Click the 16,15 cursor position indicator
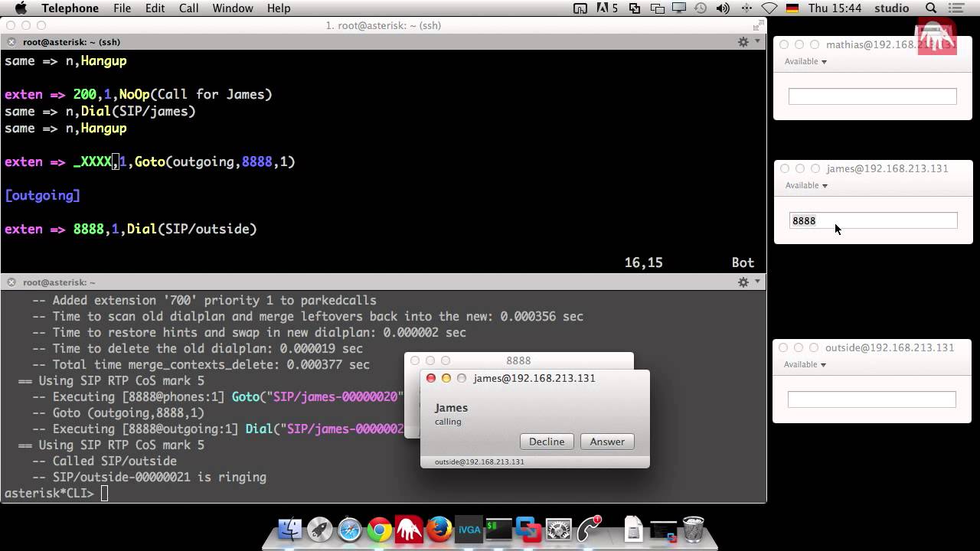Viewport: 980px width, 551px height. point(644,262)
